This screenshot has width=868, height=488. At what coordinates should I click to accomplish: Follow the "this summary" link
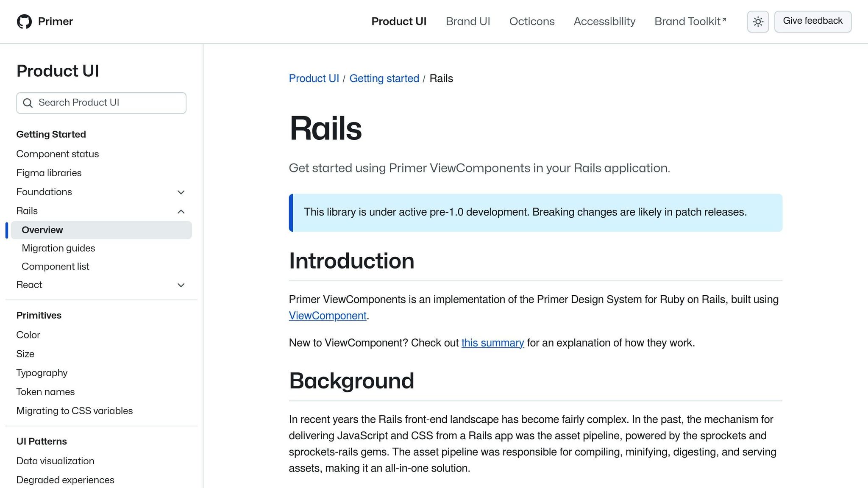(492, 343)
